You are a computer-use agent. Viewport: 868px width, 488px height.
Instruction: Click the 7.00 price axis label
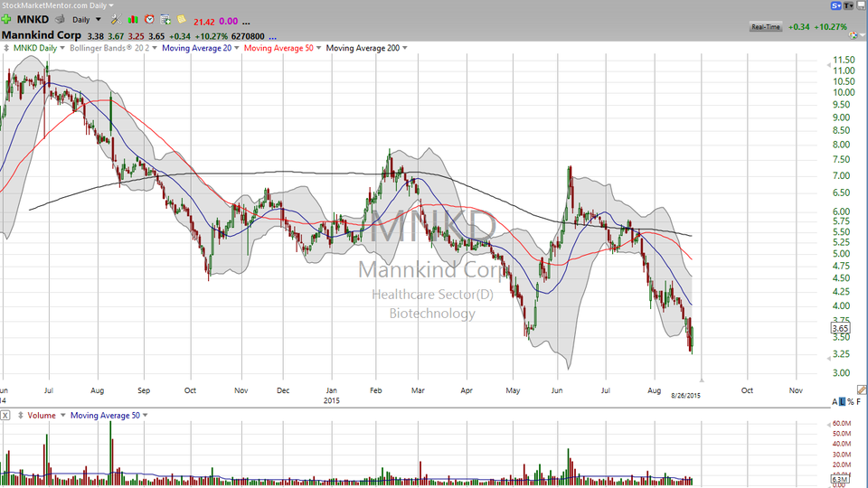click(842, 176)
